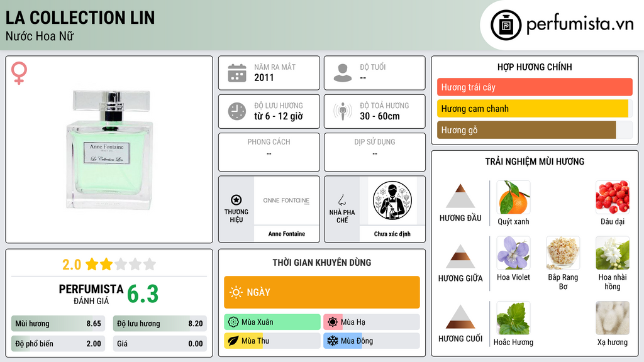
Task: Click the green 6.3 Perfumista score
Action: (x=143, y=294)
